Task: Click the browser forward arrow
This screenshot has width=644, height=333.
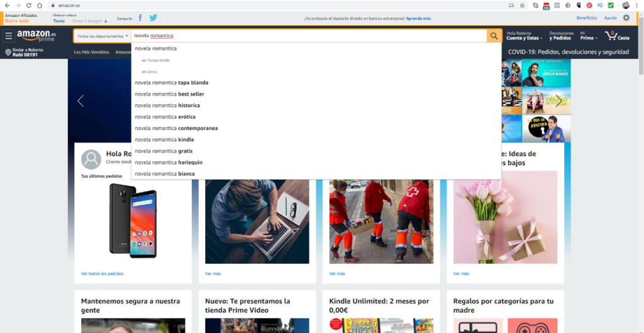Action: coord(18,5)
